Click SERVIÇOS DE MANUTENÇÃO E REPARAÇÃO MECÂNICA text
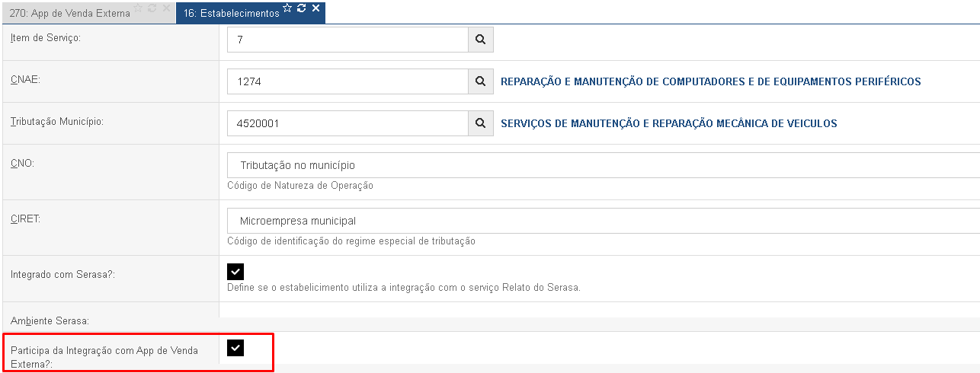The width and height of the screenshot is (980, 373). (x=668, y=123)
